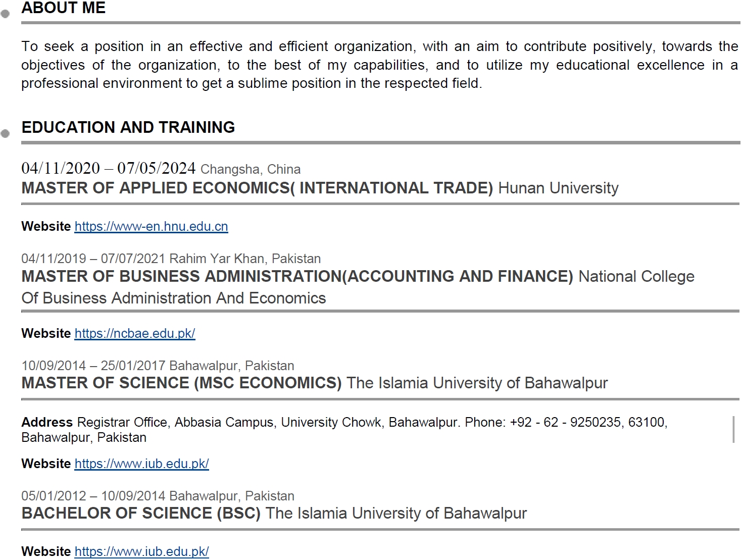This screenshot has width=742, height=560.
Task: Click the Bachelor of Science (BSc) title
Action: [141, 513]
